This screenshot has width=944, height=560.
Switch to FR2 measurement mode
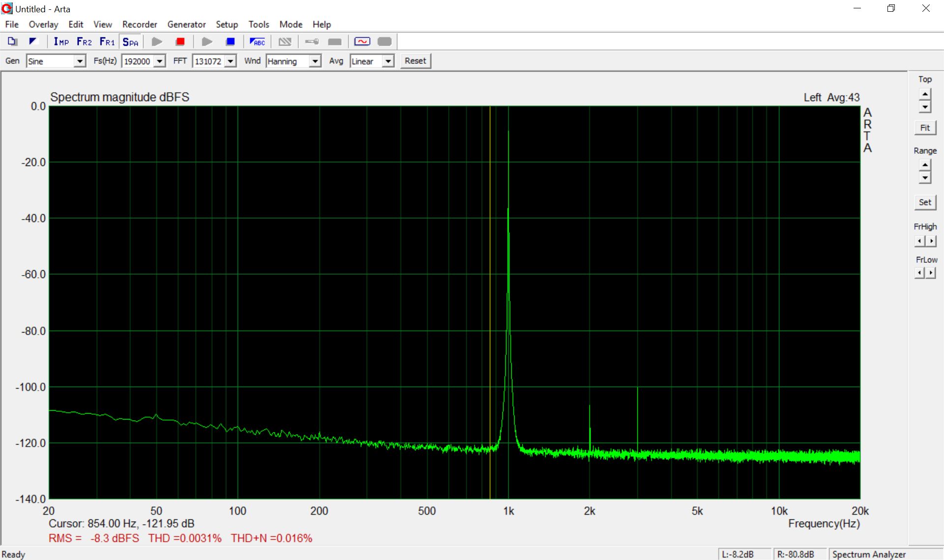(x=84, y=42)
